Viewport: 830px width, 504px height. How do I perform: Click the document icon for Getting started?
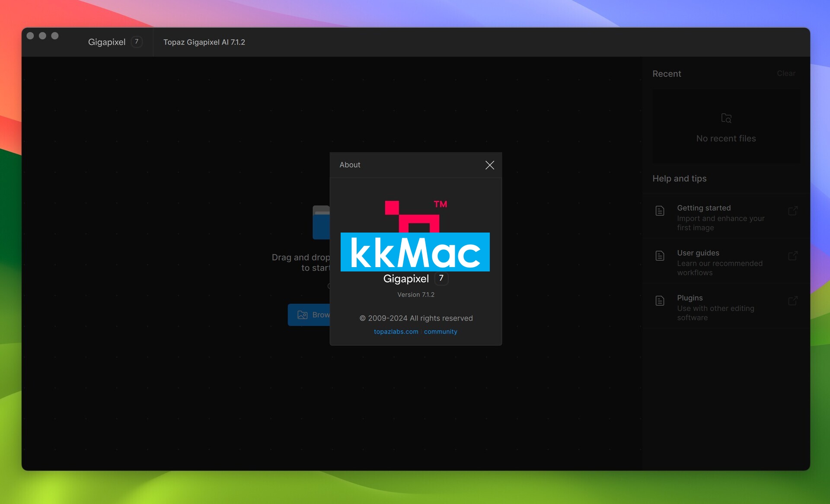[660, 211]
